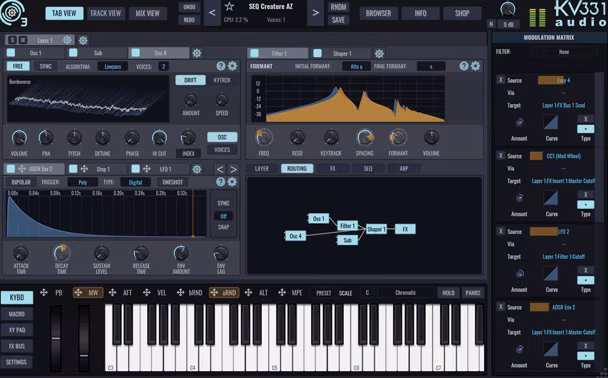Viewport: 608px width, 378px height.
Task: Click the Filter 1 node in routing
Action: [347, 226]
